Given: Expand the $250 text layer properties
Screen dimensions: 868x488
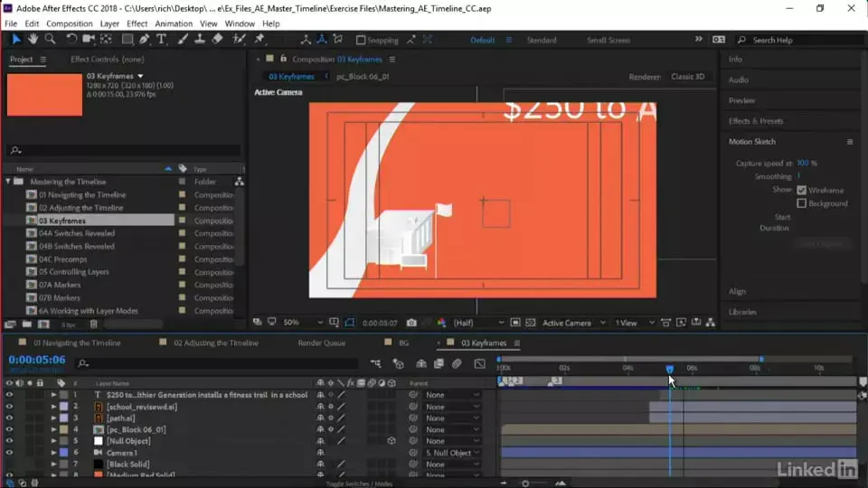Looking at the screenshot, I should click(53, 395).
